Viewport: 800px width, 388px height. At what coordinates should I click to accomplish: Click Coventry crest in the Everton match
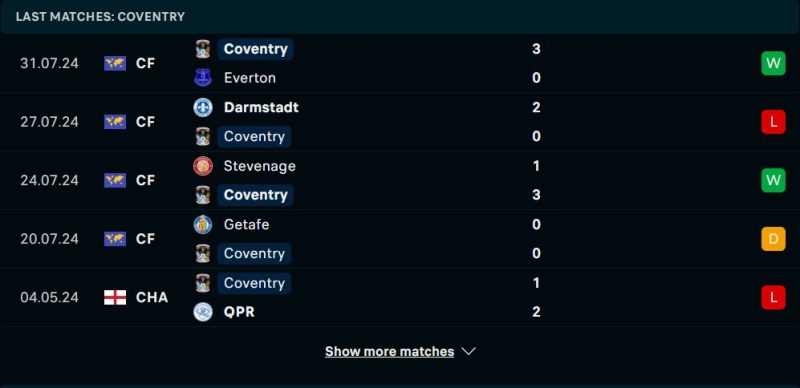[x=203, y=49]
